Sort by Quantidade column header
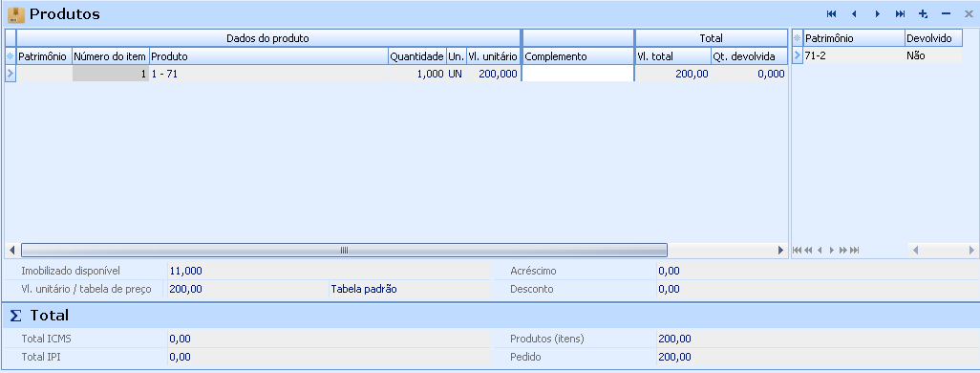The height and width of the screenshot is (373, 980). coord(416,56)
